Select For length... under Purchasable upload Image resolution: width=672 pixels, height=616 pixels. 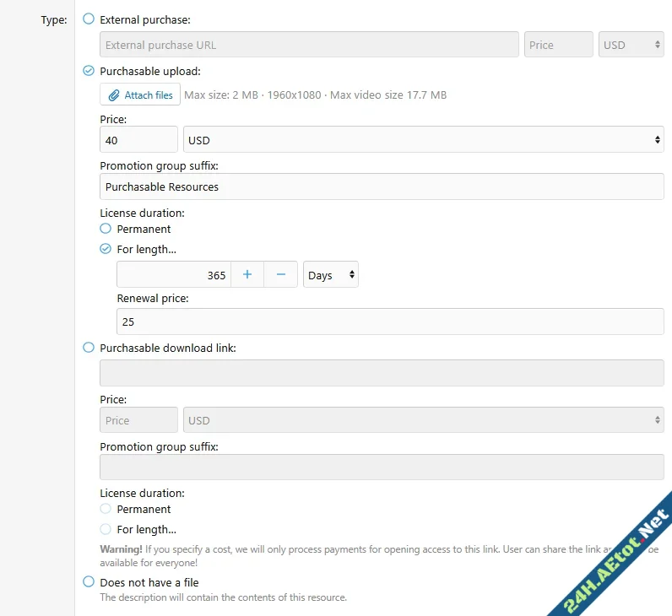tap(106, 249)
